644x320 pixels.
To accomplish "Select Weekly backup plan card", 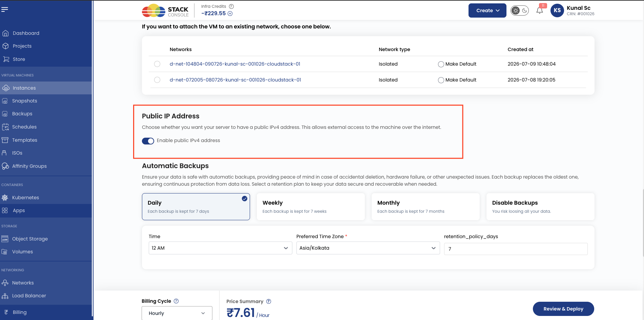I will [x=311, y=207].
